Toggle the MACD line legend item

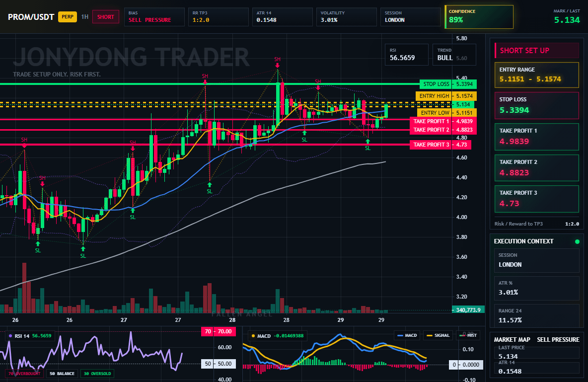407,335
